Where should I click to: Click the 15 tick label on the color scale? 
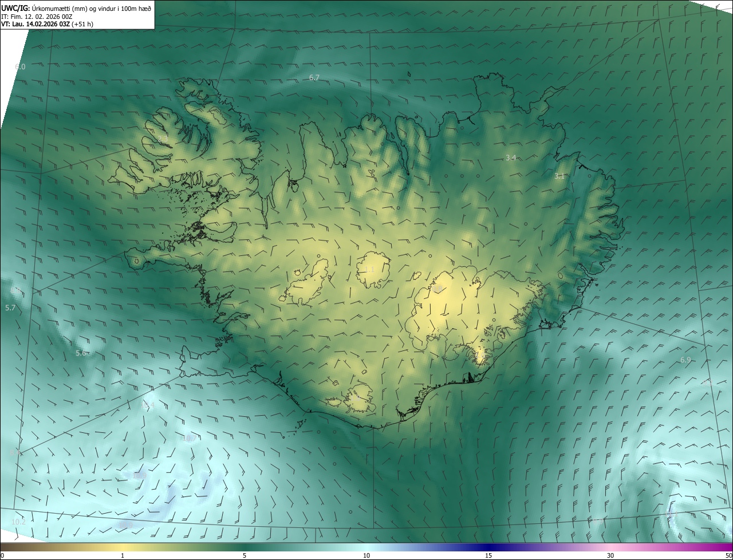(488, 556)
